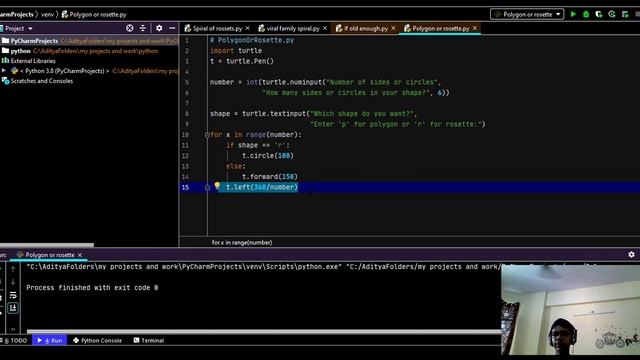The image size is (640, 360).
Task: Collapse the for loop fold marker at line 10
Action: (x=207, y=135)
